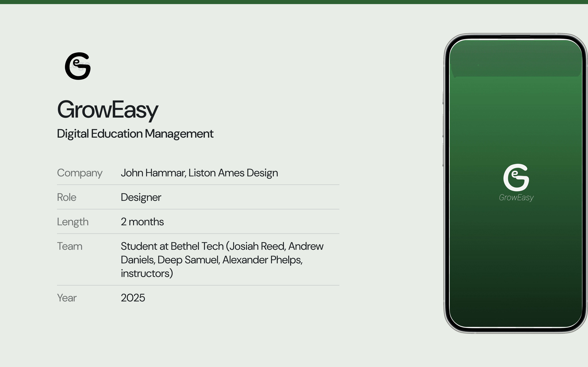Viewport: 588px width, 367px height.
Task: Select the Digital Education Management subtitle
Action: (x=135, y=134)
